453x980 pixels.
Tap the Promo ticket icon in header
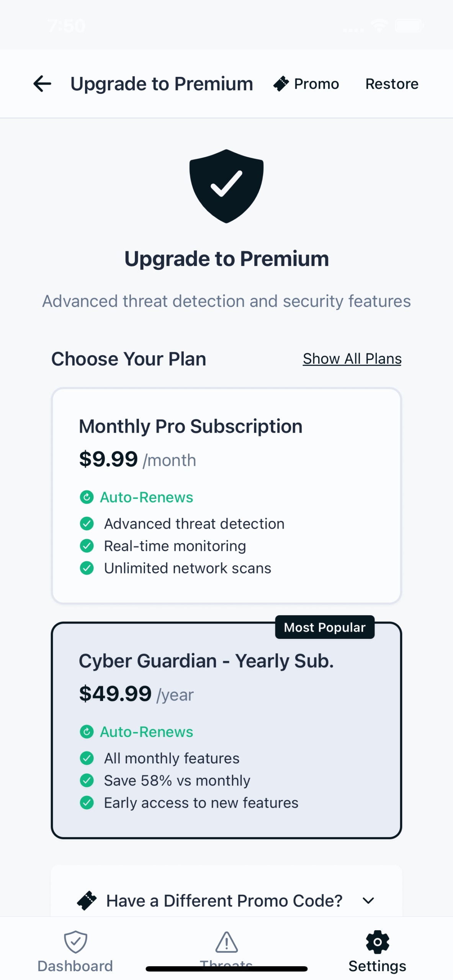pyautogui.click(x=281, y=84)
